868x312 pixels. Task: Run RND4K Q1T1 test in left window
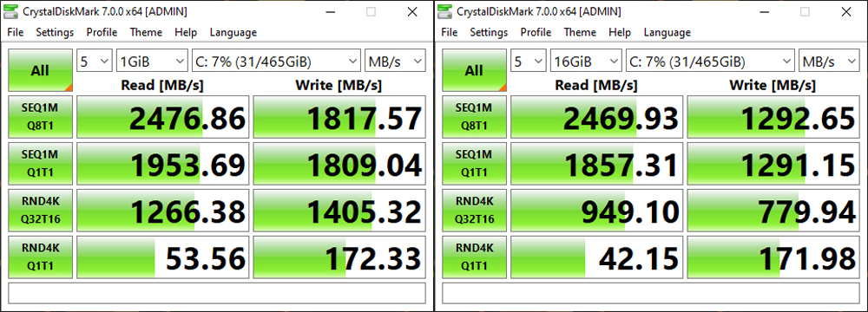[41, 257]
